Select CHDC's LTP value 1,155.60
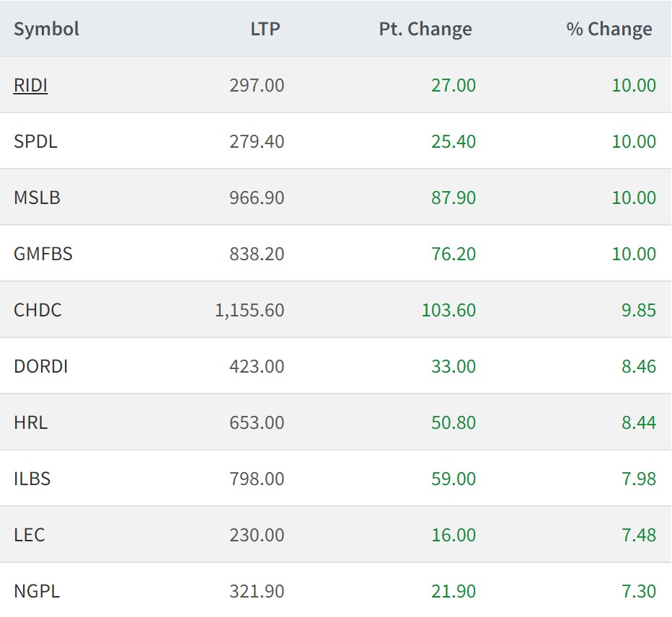 [x=249, y=310]
